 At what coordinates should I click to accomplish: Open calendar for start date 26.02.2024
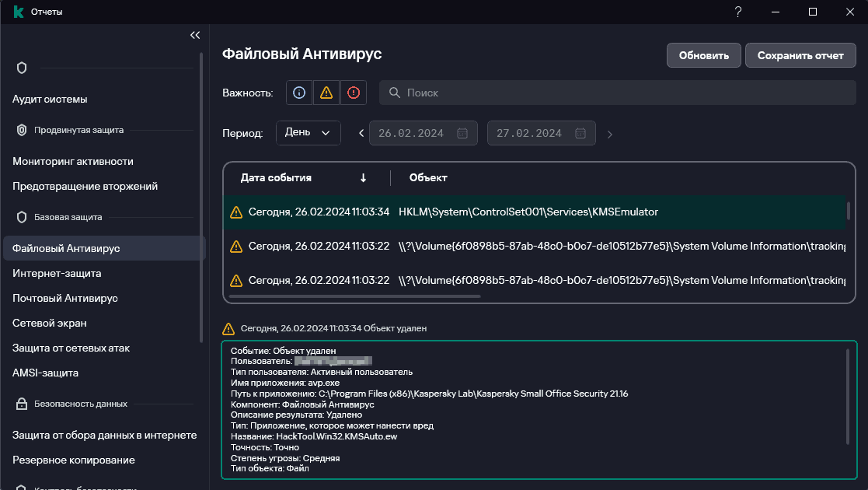[x=462, y=133]
